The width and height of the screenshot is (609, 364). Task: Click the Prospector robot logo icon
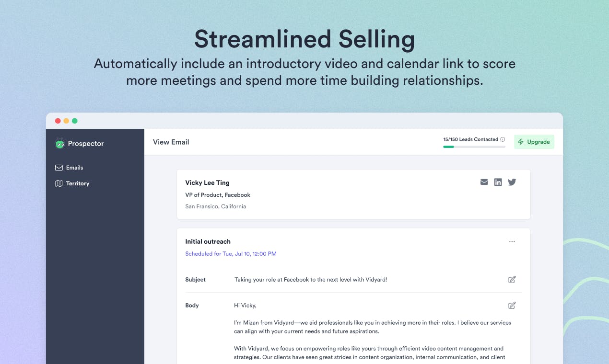59,143
